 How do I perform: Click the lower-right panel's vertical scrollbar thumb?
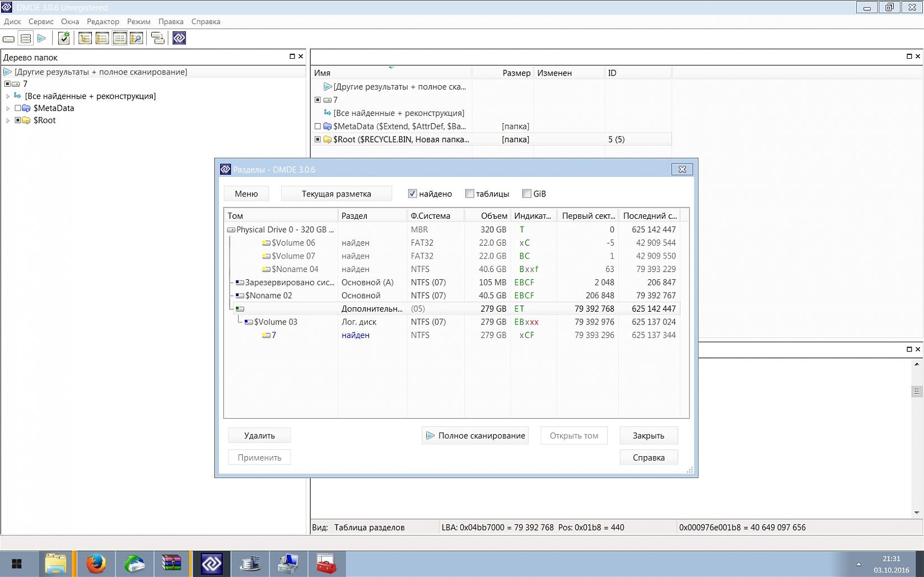[x=916, y=391]
